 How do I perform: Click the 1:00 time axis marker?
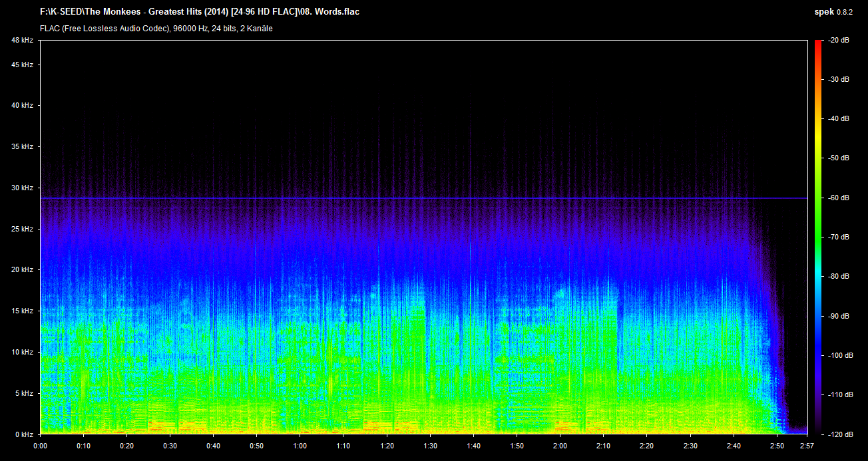pos(300,446)
